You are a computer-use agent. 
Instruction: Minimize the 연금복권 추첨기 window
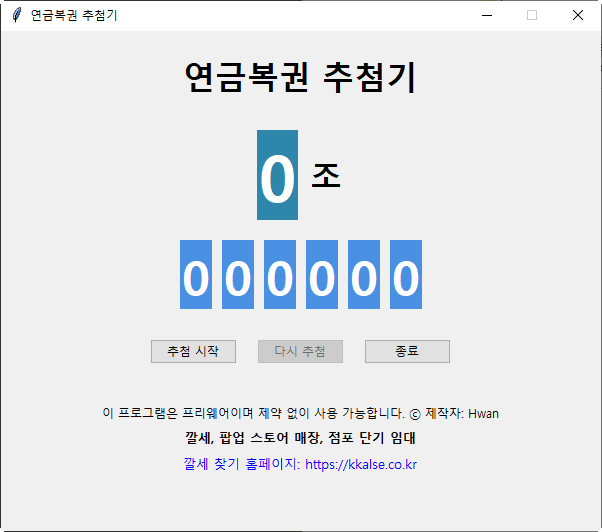487,15
